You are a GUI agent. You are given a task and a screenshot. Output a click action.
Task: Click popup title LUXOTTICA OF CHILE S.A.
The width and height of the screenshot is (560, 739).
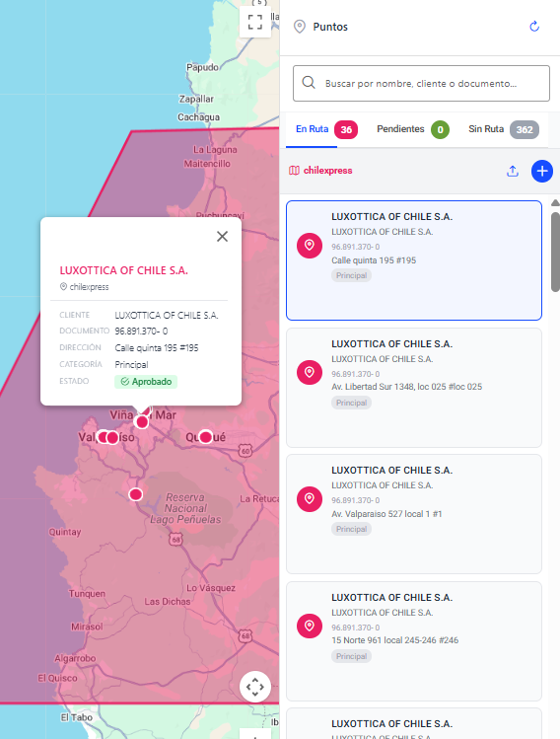pyautogui.click(x=124, y=270)
